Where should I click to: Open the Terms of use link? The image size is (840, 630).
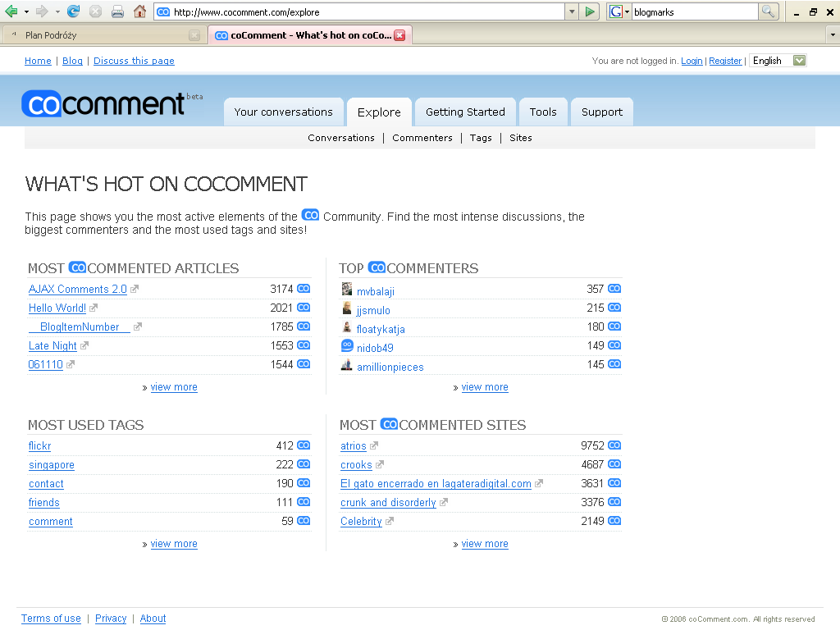[51, 619]
